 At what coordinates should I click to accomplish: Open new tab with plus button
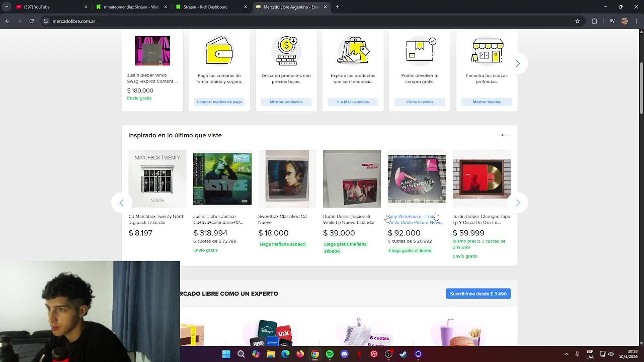pos(337,7)
